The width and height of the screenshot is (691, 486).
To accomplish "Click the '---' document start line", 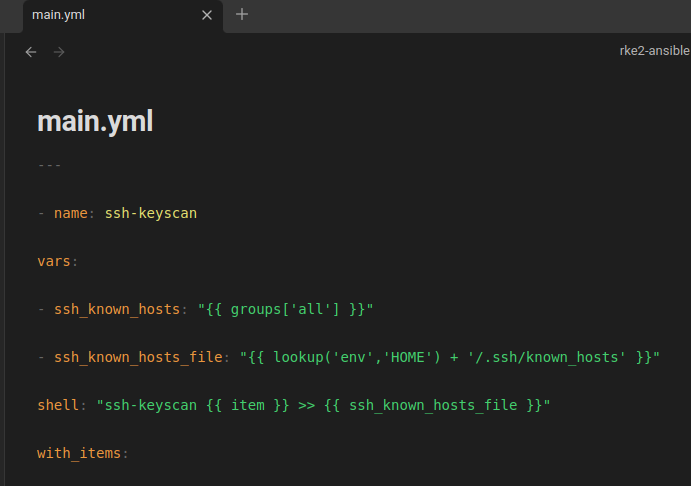I will point(49,166).
